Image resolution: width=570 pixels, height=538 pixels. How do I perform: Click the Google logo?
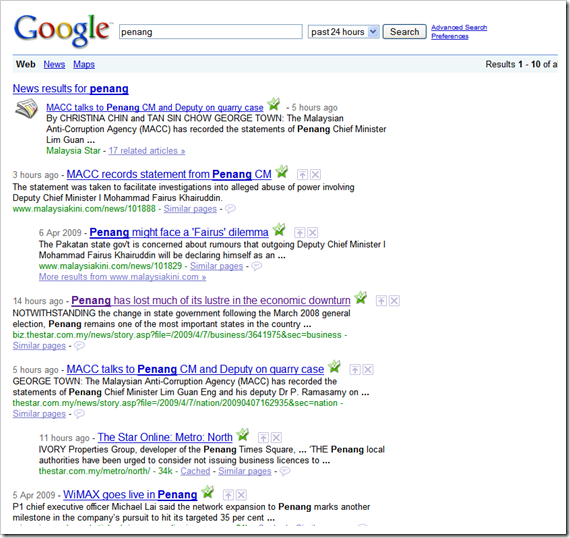click(62, 31)
